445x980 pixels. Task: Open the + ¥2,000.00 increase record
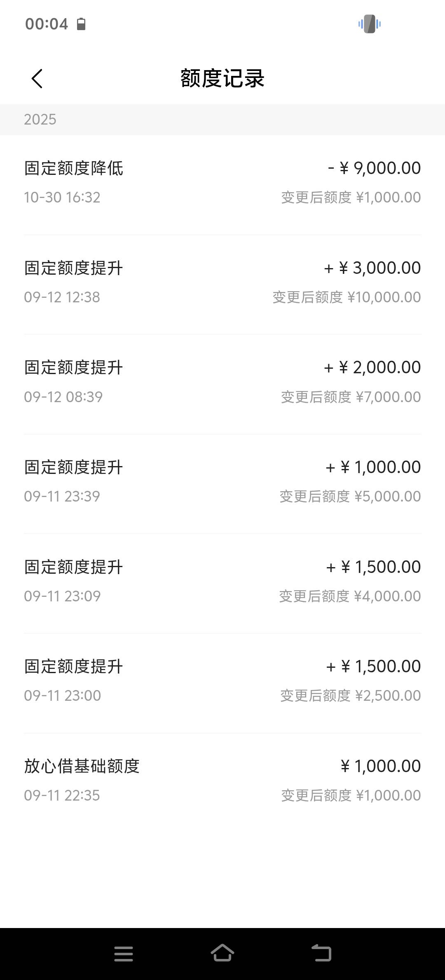point(222,382)
